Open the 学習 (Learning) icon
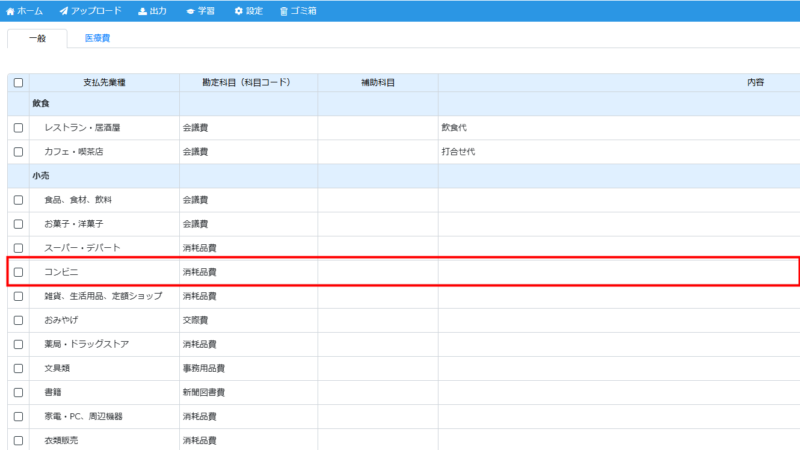 pyautogui.click(x=190, y=11)
